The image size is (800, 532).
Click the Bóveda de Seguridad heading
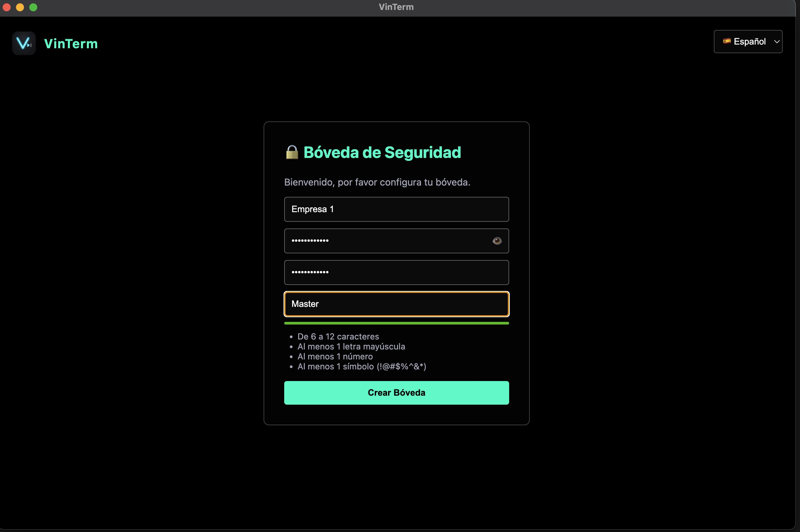pyautogui.click(x=382, y=152)
